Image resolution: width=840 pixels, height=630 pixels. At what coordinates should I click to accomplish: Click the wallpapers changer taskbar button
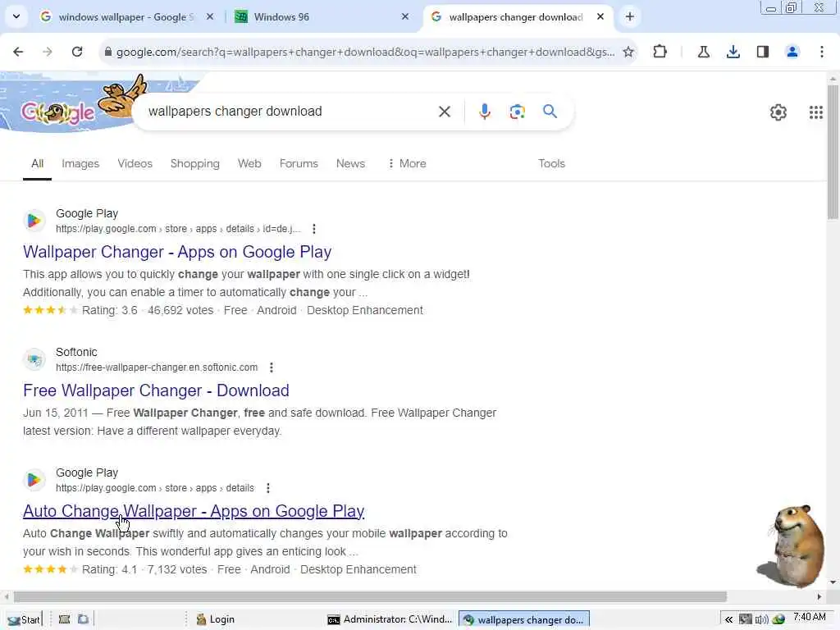pyautogui.click(x=524, y=619)
